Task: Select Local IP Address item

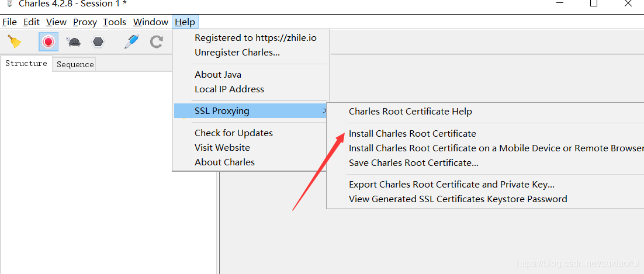Action: click(x=229, y=89)
